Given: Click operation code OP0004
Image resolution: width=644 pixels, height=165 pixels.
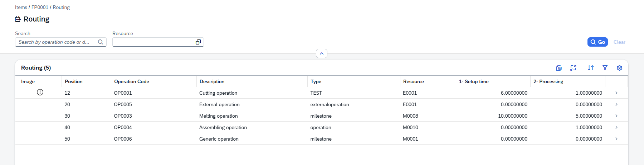Looking at the screenshot, I should (123, 127).
